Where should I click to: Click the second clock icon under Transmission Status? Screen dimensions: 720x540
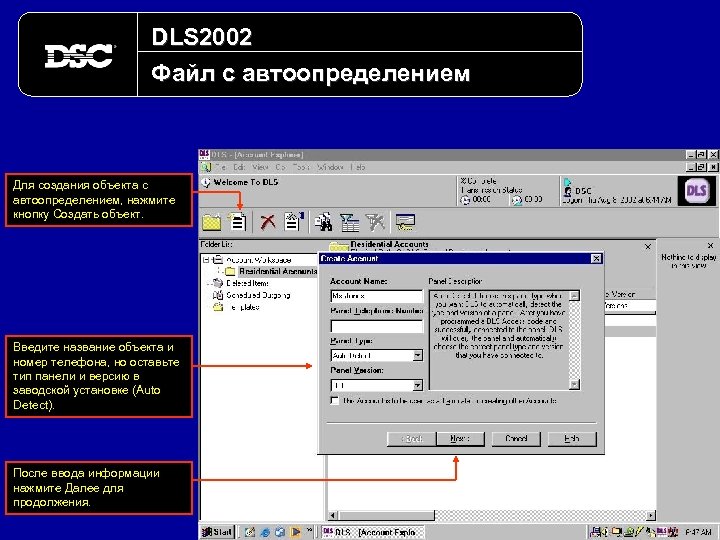tap(517, 200)
